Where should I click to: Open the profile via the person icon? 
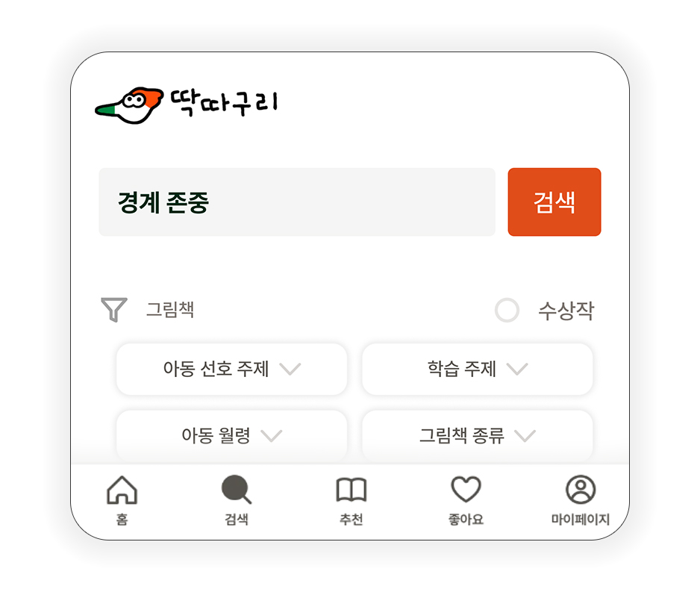click(x=581, y=489)
